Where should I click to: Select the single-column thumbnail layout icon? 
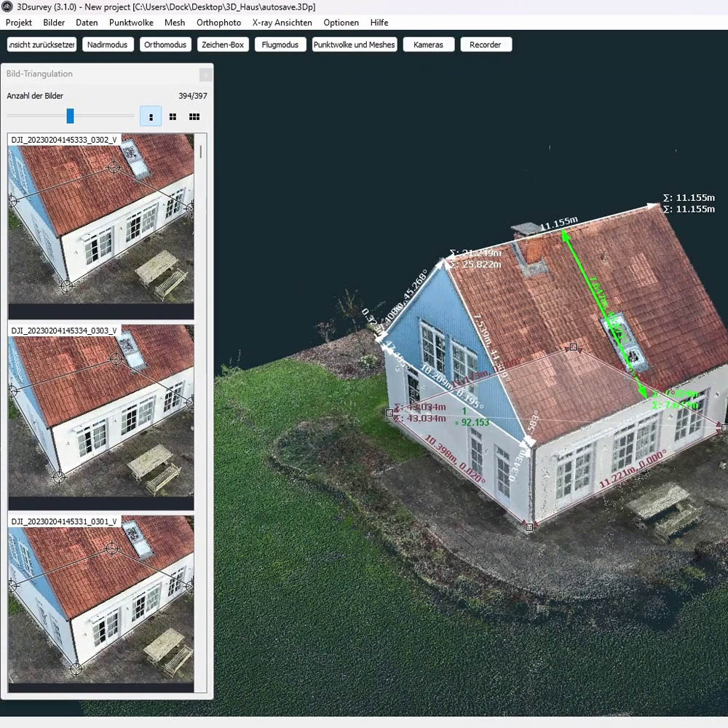(151, 116)
